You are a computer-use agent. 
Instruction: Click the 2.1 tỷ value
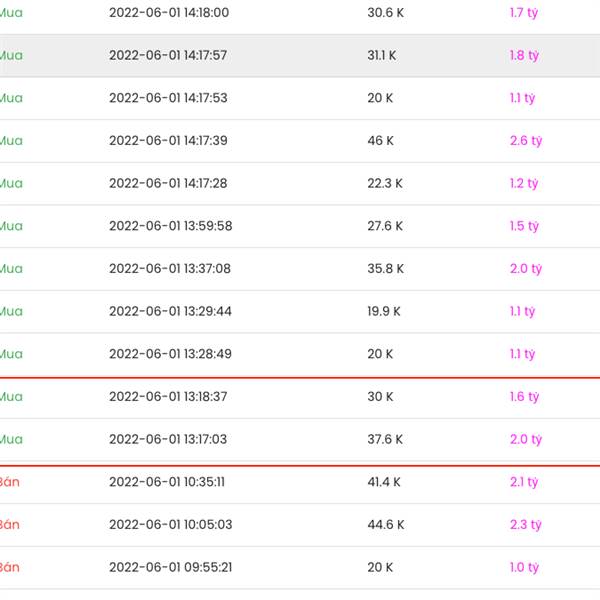[x=523, y=482]
